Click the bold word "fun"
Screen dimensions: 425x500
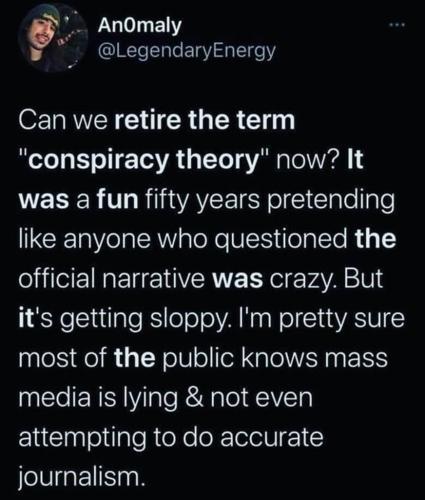pos(118,200)
